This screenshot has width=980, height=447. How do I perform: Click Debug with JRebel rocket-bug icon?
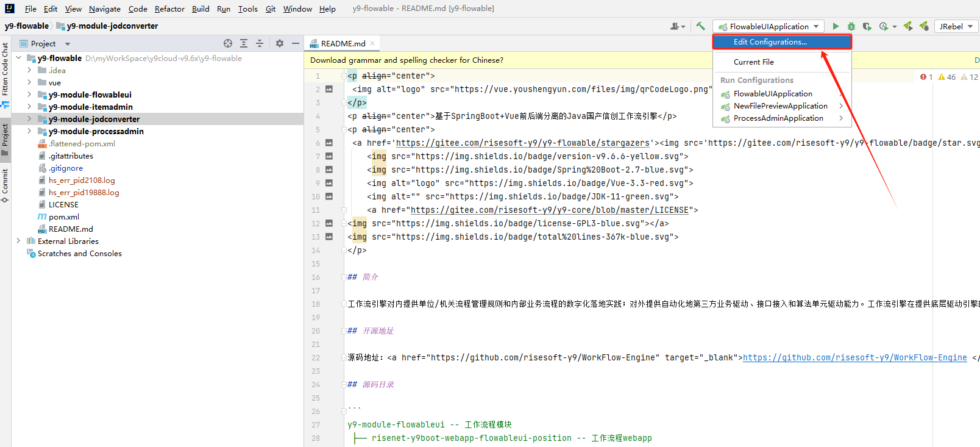point(924,26)
